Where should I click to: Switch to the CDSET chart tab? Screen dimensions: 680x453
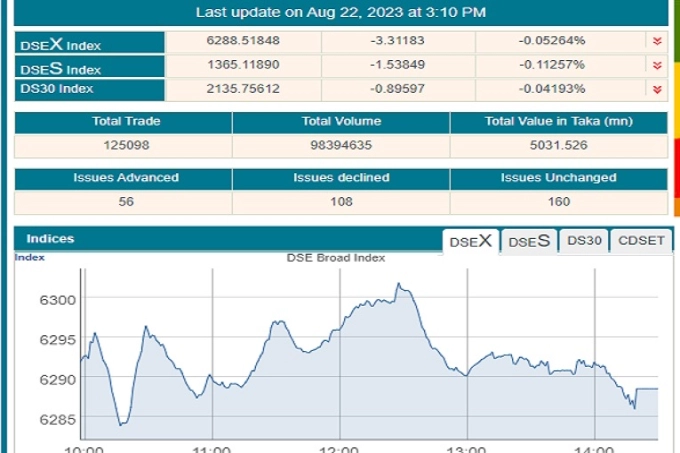(641, 241)
